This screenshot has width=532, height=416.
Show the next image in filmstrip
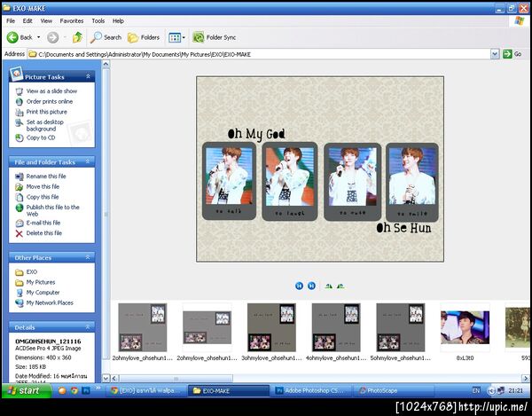pyautogui.click(x=311, y=286)
